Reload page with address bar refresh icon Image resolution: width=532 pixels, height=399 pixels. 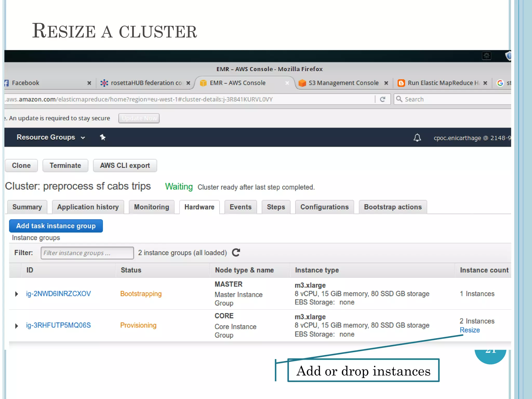click(383, 99)
